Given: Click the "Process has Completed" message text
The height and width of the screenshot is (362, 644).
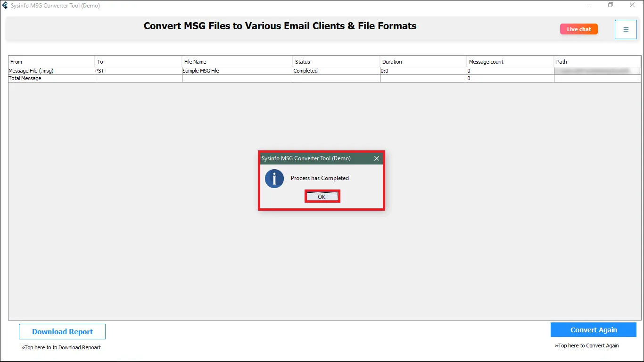Looking at the screenshot, I should tap(320, 178).
